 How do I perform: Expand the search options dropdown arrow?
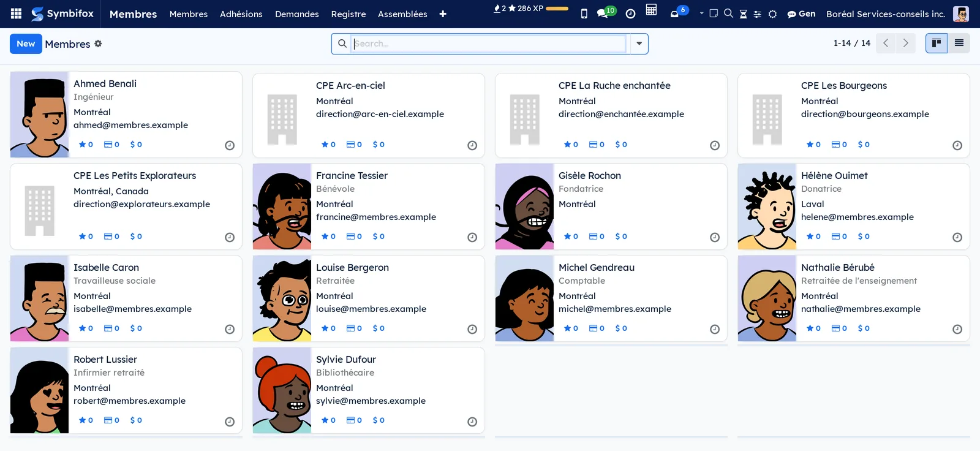click(639, 44)
